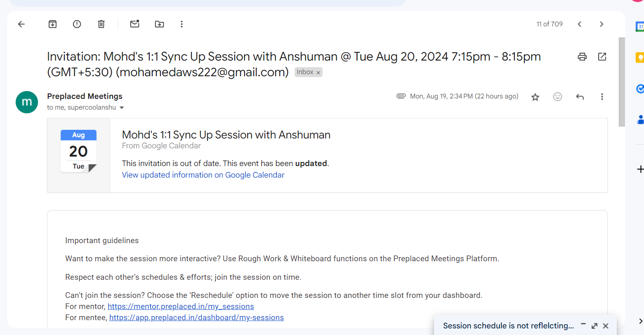Star this Preplaced Meetings email
The height and width of the screenshot is (335, 644).
pos(535,97)
